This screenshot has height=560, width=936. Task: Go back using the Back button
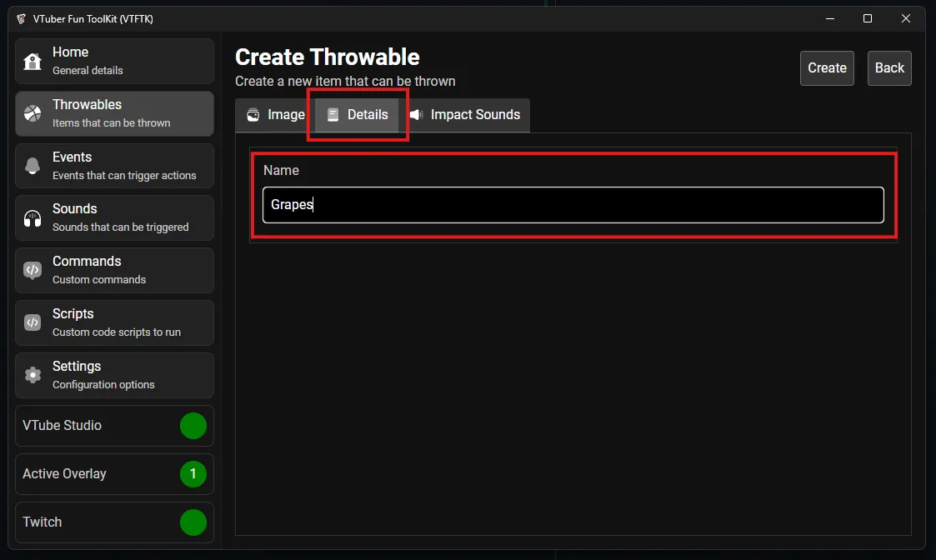[889, 68]
